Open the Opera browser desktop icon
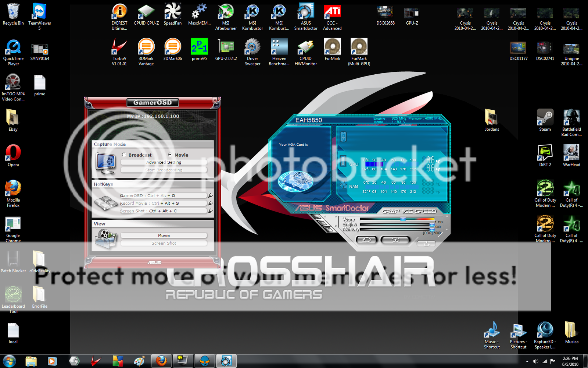This screenshot has height=368, width=588. click(x=13, y=156)
